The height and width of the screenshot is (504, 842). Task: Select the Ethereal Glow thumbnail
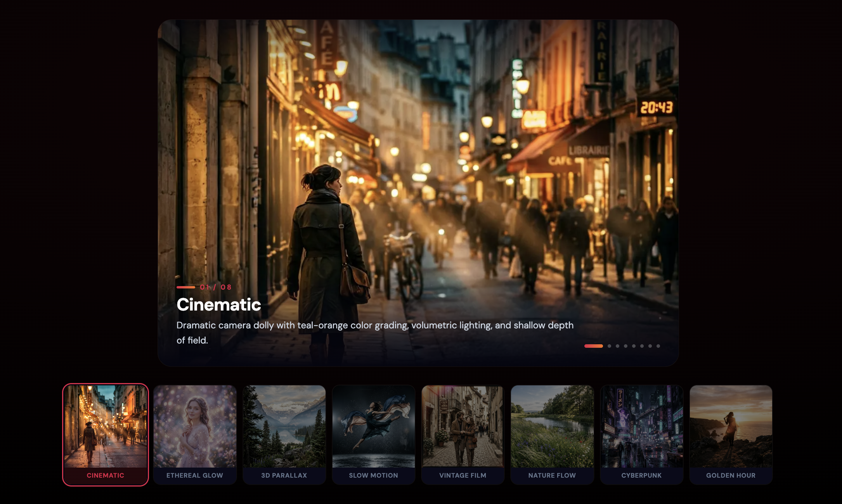[x=195, y=434]
